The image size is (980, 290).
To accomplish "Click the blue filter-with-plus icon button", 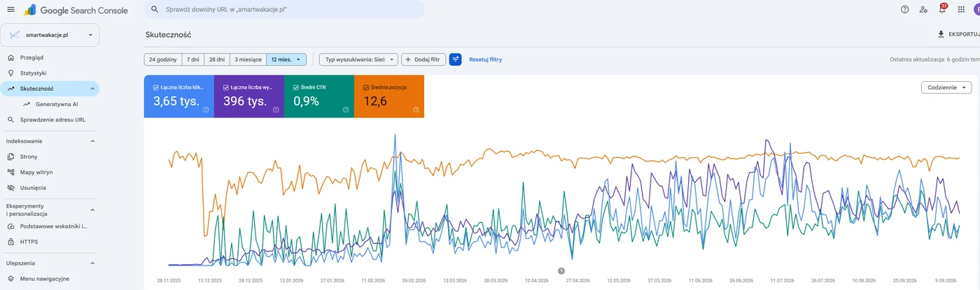I will click(455, 59).
